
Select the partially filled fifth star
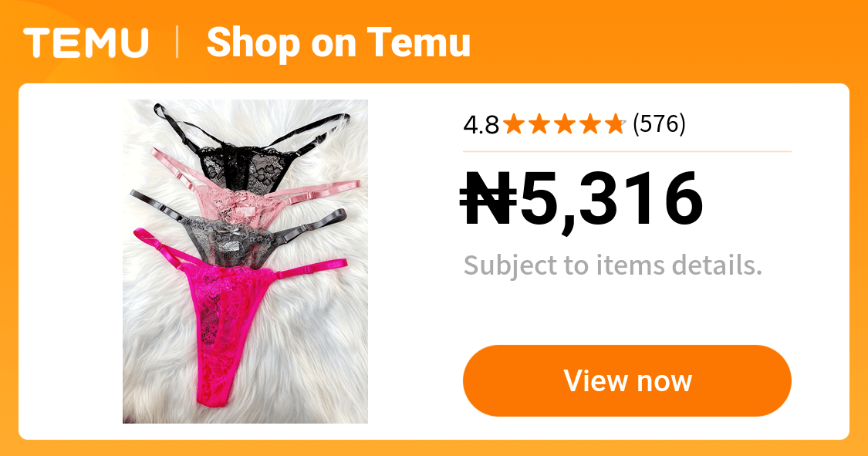click(x=615, y=124)
